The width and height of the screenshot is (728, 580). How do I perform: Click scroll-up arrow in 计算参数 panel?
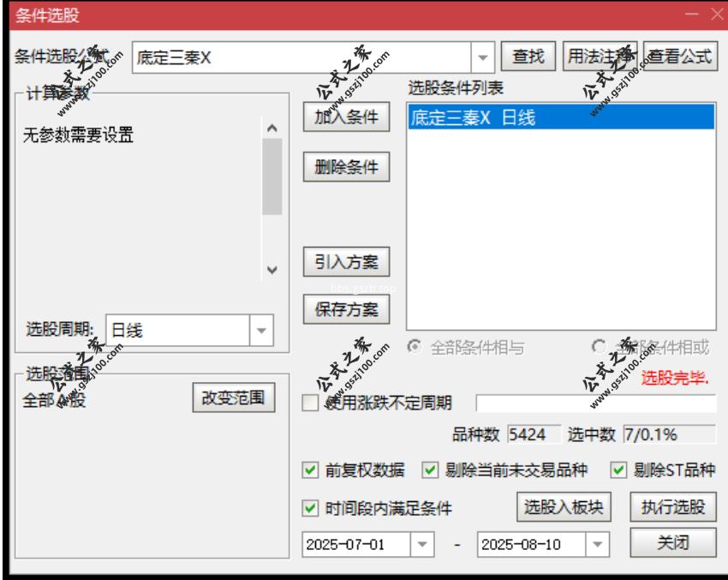(272, 129)
